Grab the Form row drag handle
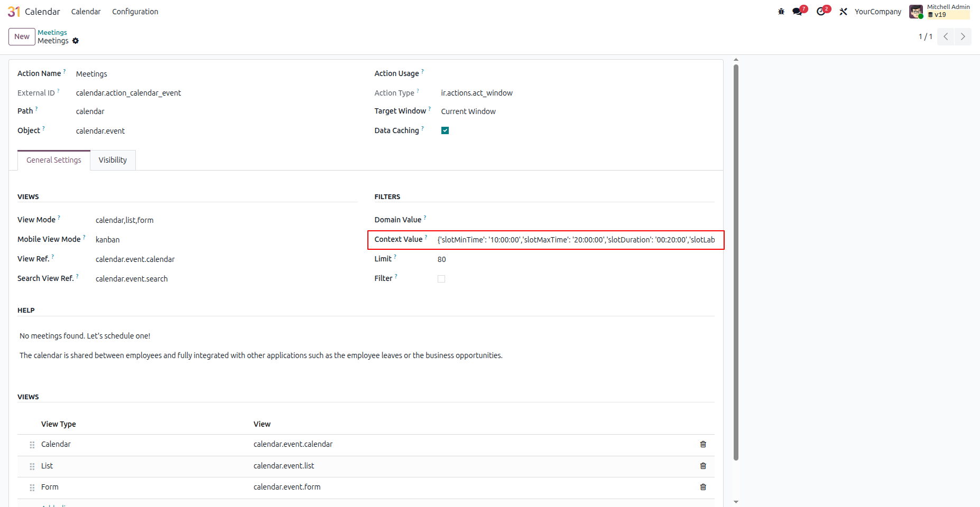 (x=32, y=487)
